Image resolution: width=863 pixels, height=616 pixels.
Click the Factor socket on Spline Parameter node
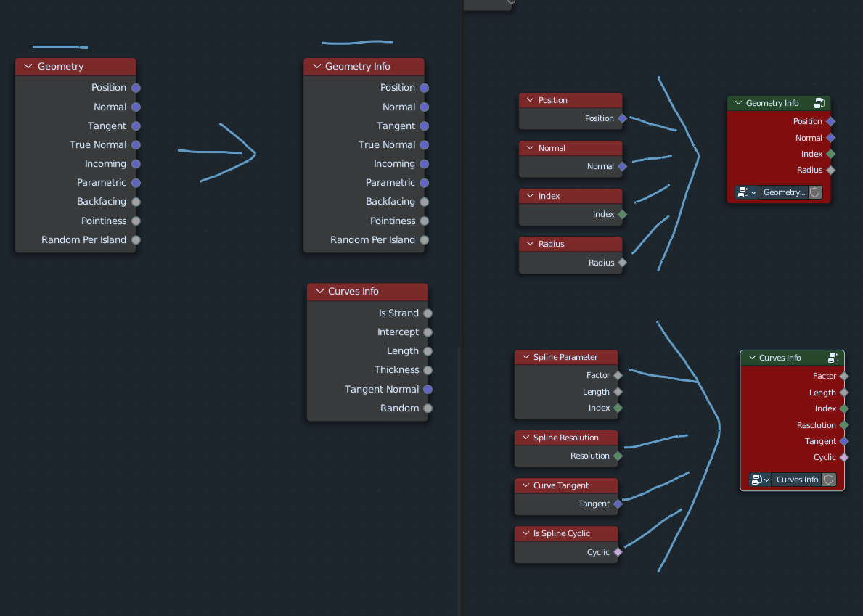618,375
